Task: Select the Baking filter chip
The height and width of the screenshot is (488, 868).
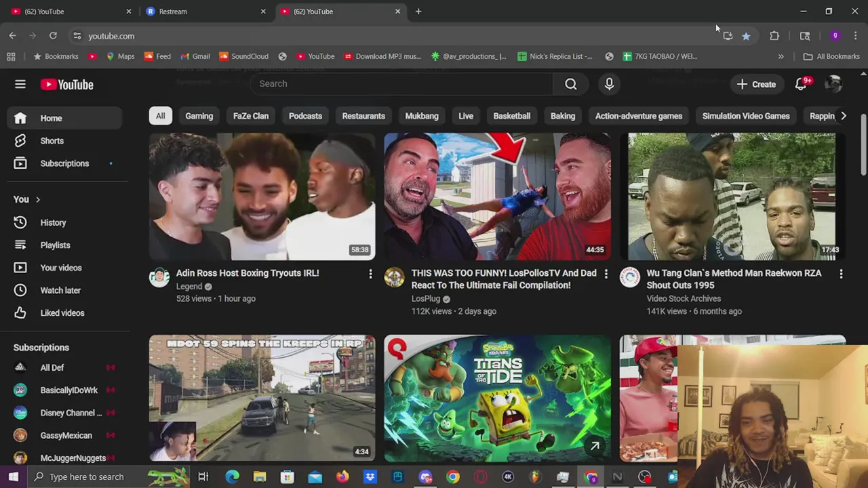Action: click(563, 116)
